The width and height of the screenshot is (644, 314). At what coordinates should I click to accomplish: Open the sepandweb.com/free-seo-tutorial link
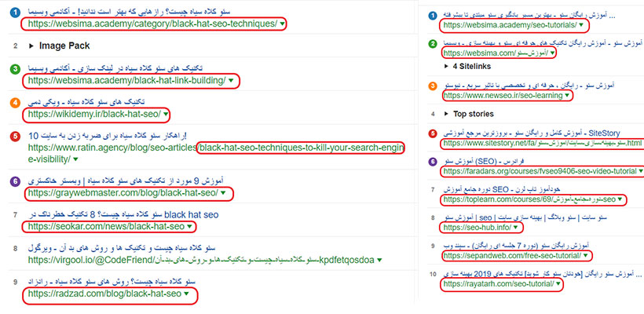[x=510, y=256]
